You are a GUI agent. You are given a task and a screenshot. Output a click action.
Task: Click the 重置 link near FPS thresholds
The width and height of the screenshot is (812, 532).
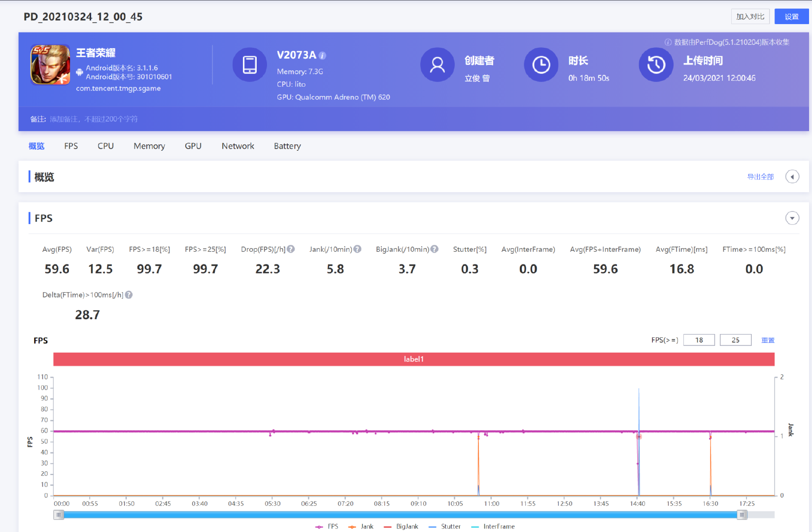click(768, 340)
